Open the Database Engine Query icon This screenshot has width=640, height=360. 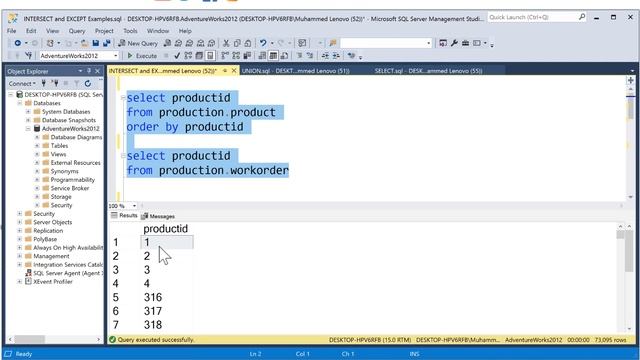click(167, 43)
